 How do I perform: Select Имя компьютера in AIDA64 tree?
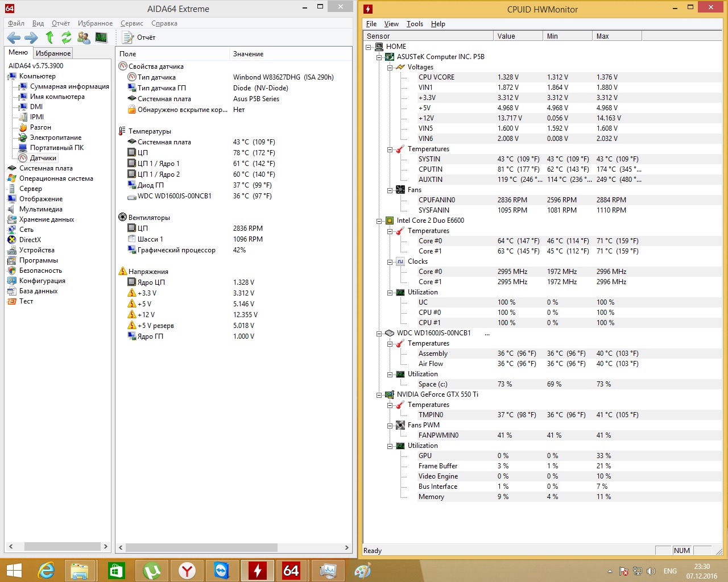click(x=57, y=97)
